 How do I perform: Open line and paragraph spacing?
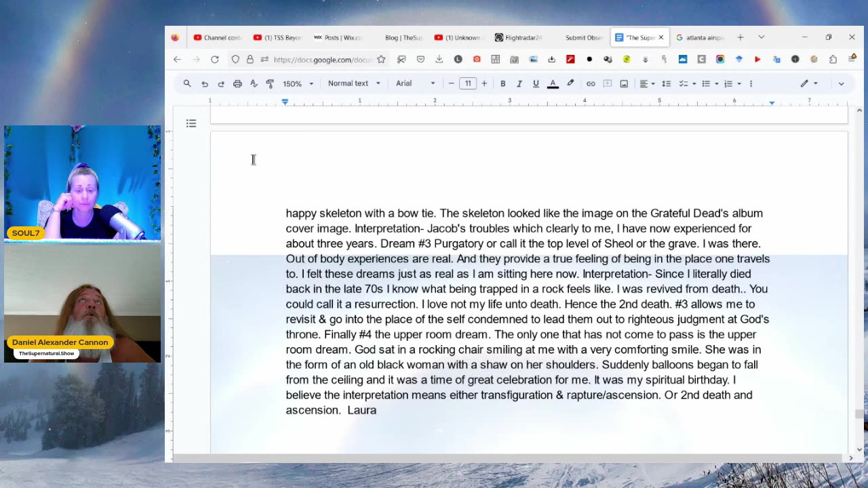pos(667,83)
